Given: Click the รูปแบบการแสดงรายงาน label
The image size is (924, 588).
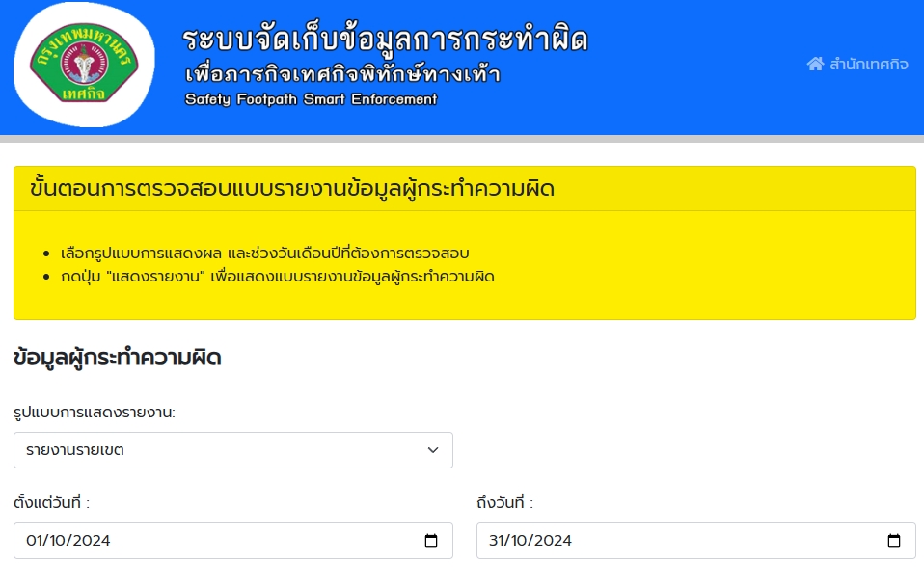Looking at the screenshot, I should pyautogui.click(x=95, y=413).
